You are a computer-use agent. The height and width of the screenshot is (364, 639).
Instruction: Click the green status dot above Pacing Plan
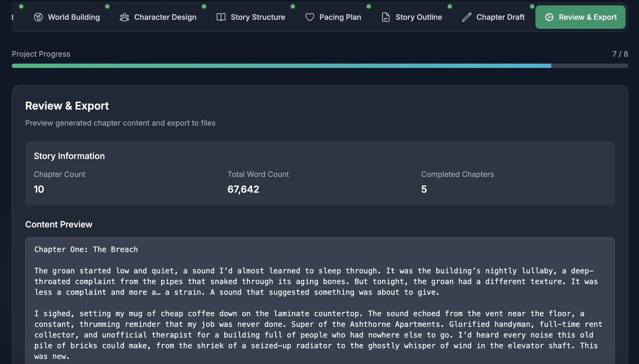(x=369, y=6)
